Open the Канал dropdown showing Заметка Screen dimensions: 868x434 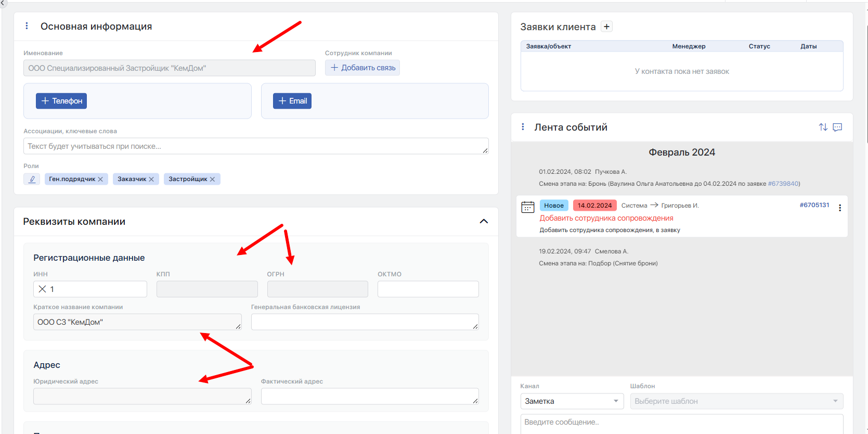pyautogui.click(x=571, y=401)
